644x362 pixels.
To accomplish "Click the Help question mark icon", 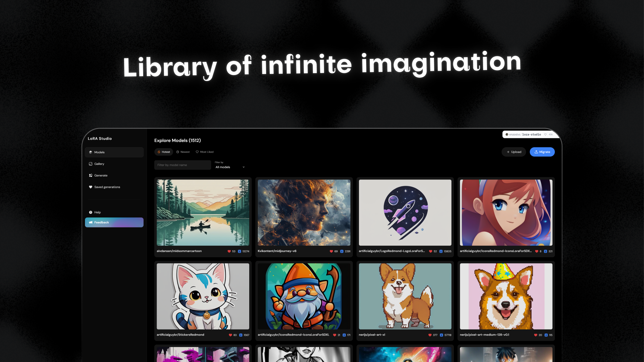I will pos(90,212).
